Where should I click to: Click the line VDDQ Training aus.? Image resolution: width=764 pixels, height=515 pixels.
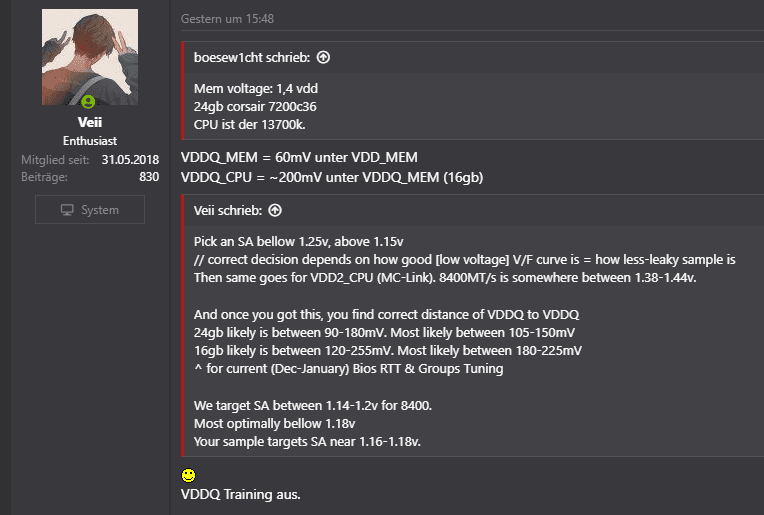point(240,495)
